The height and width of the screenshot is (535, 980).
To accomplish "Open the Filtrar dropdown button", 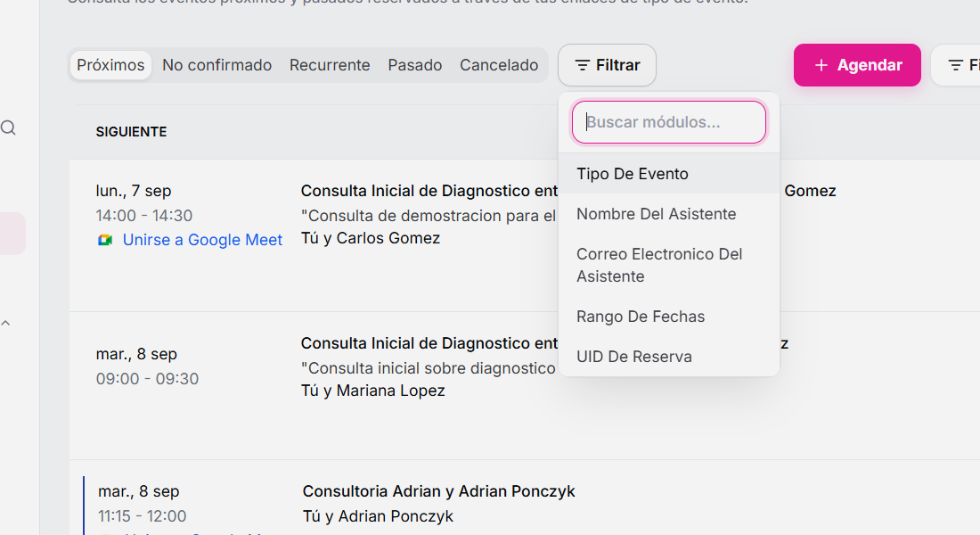I will [607, 65].
